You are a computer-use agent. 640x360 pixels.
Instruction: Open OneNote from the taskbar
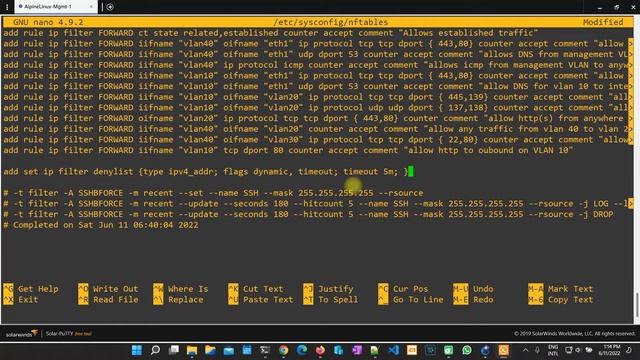point(357,350)
